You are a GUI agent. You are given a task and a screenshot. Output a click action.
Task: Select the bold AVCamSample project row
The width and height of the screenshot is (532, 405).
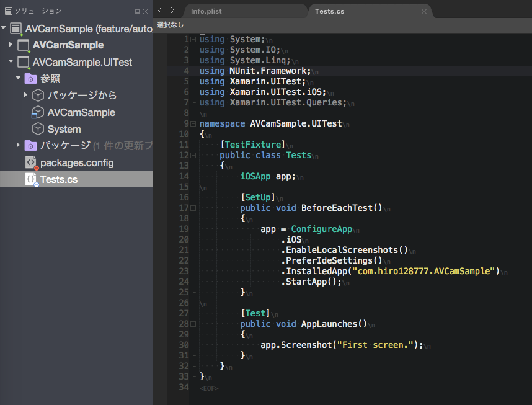pos(76,45)
